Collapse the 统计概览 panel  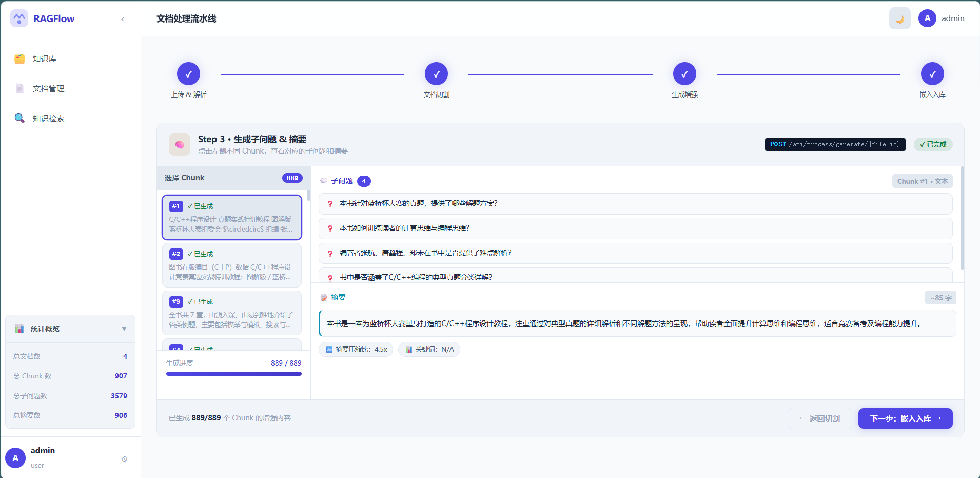[x=124, y=329]
